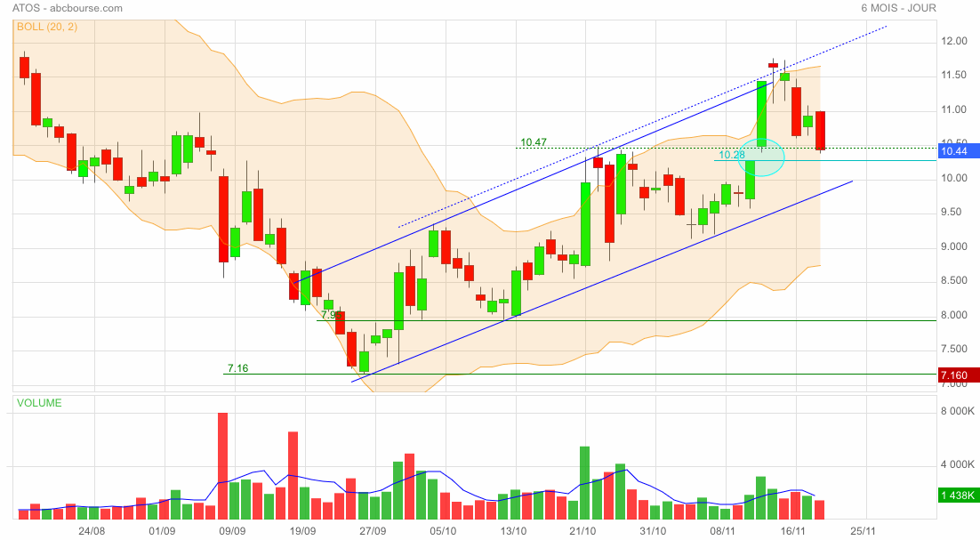Click the 7.50 price axis label
This screenshot has height=540, width=980.
point(954,349)
